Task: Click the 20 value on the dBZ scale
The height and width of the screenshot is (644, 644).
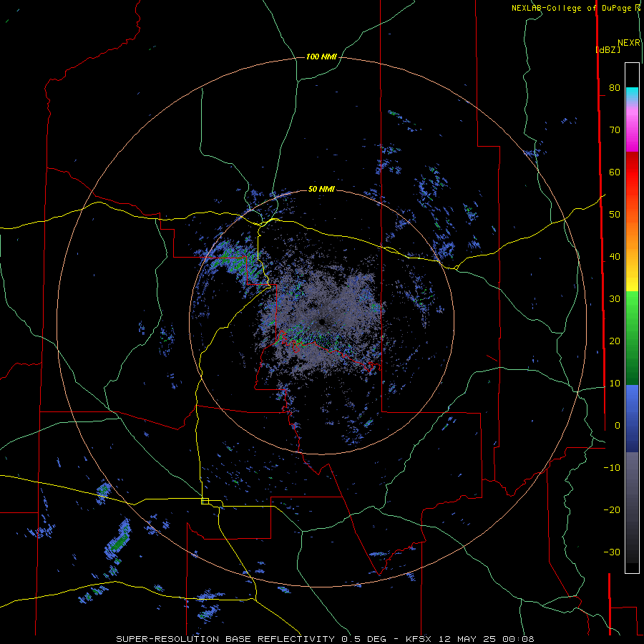Action: coord(615,341)
